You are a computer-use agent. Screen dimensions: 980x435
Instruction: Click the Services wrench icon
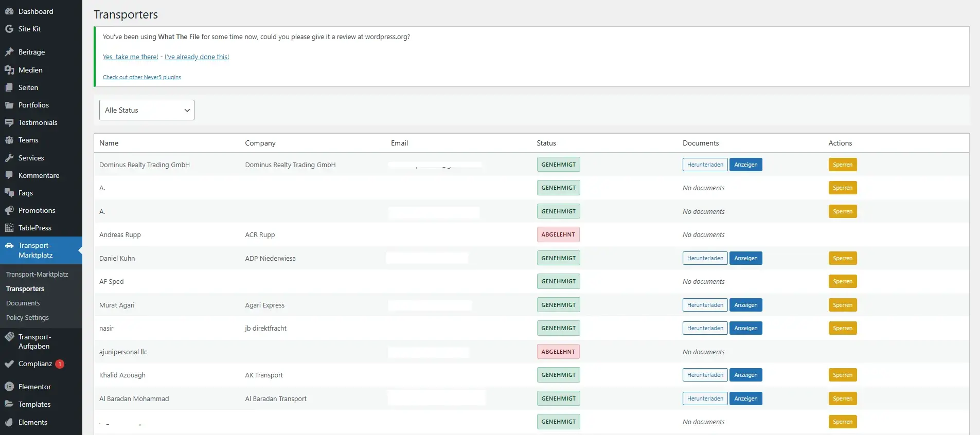click(x=9, y=158)
